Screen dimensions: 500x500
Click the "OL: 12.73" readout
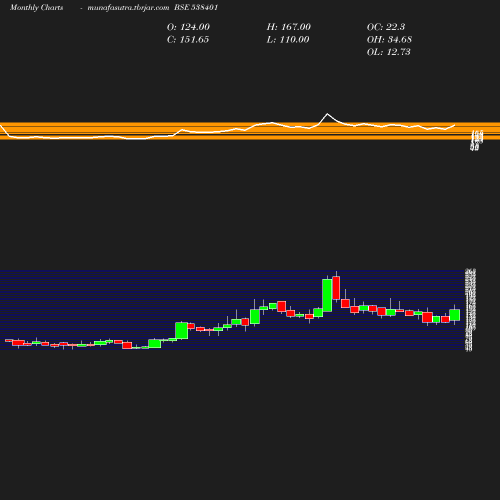(x=389, y=52)
